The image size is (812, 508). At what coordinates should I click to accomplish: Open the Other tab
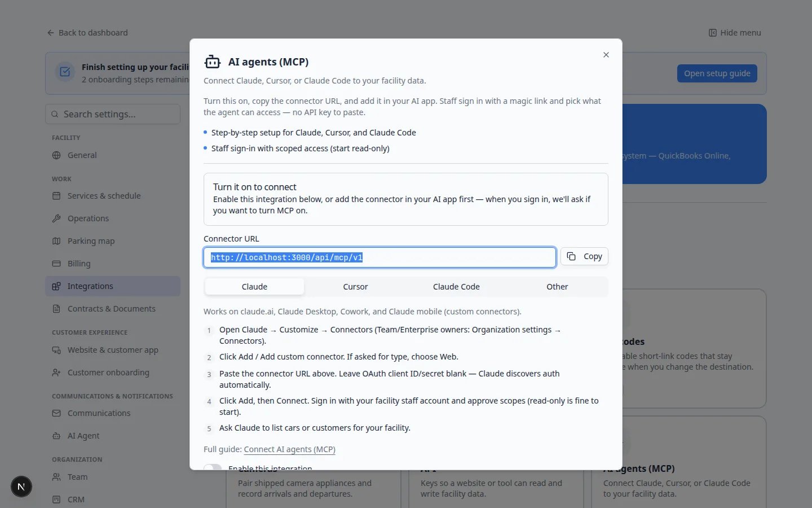557,287
